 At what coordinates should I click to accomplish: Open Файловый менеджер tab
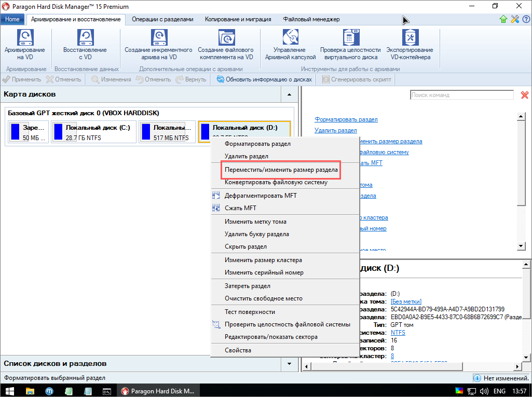click(311, 19)
